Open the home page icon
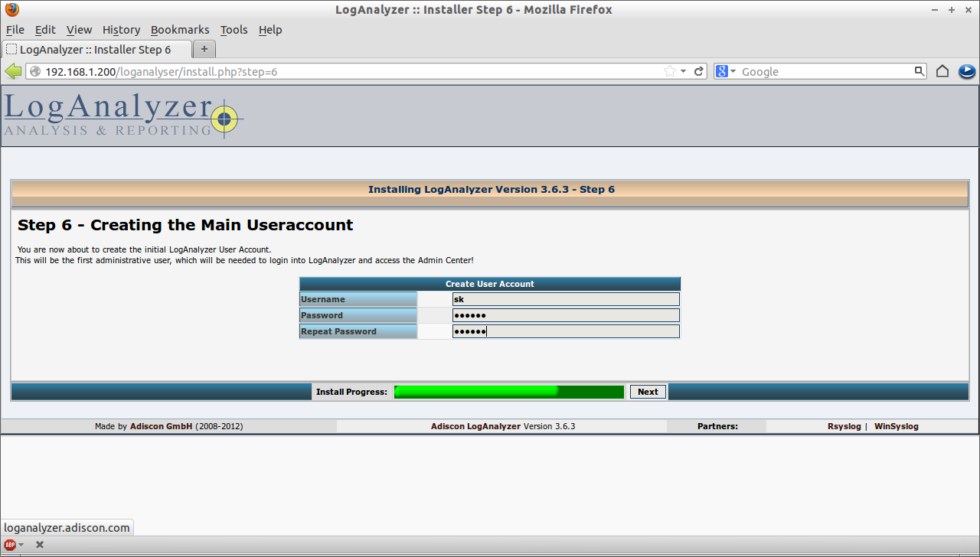The image size is (980, 557). [942, 71]
